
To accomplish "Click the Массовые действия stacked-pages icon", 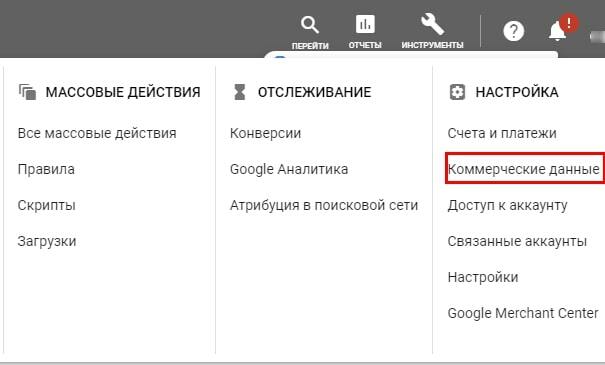I will pyautogui.click(x=27, y=92).
